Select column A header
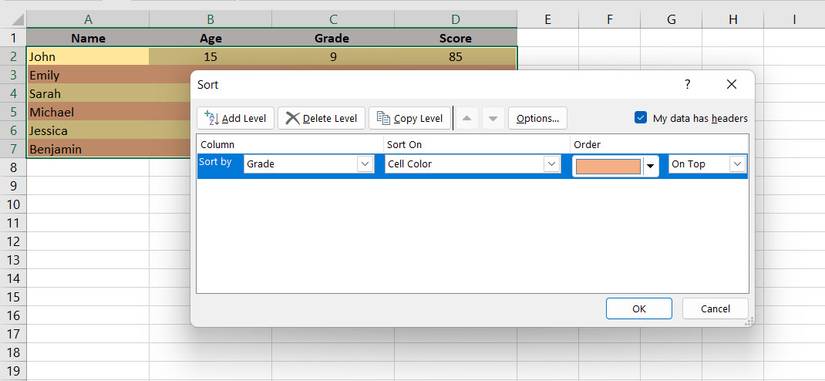Viewport: 825px width, 381px height. point(88,19)
